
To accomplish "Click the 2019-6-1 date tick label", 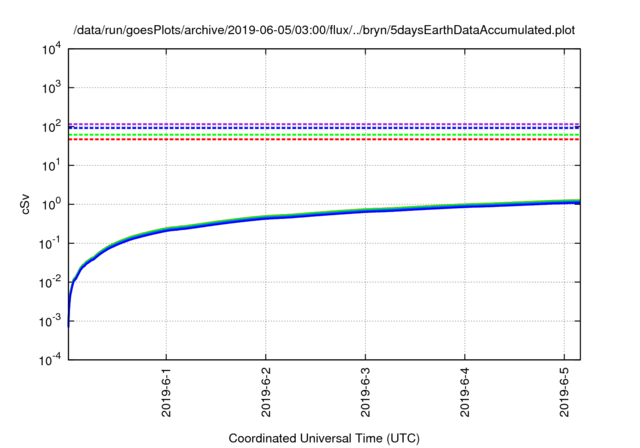I will 166,392.
